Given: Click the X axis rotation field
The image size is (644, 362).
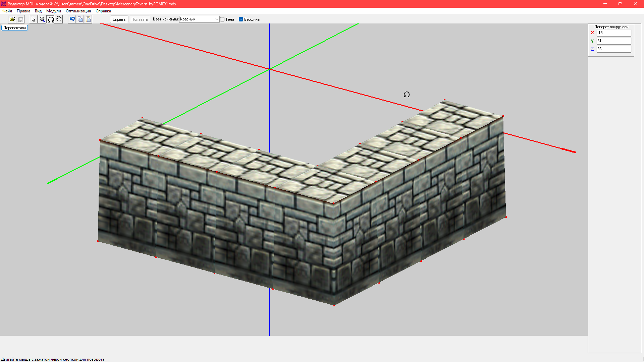Looking at the screenshot, I should 613,33.
